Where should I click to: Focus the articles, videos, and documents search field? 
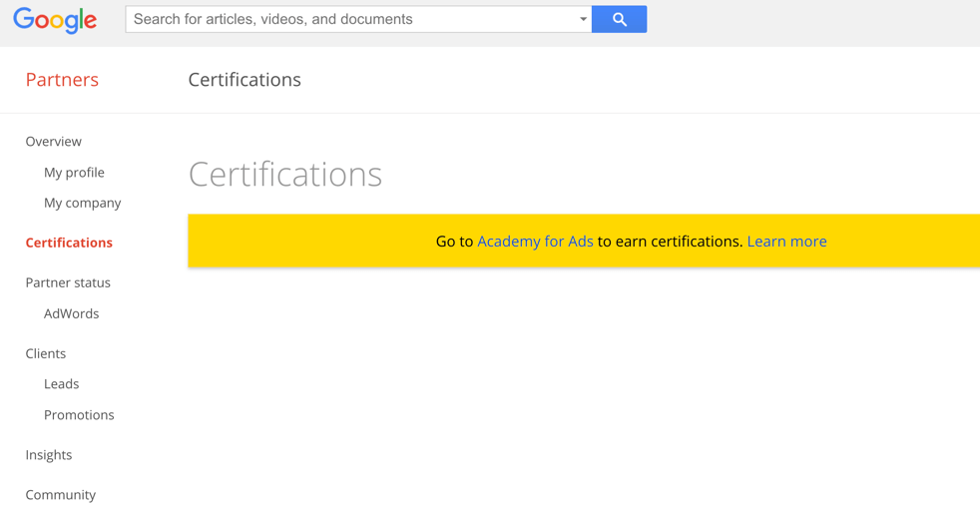(358, 19)
